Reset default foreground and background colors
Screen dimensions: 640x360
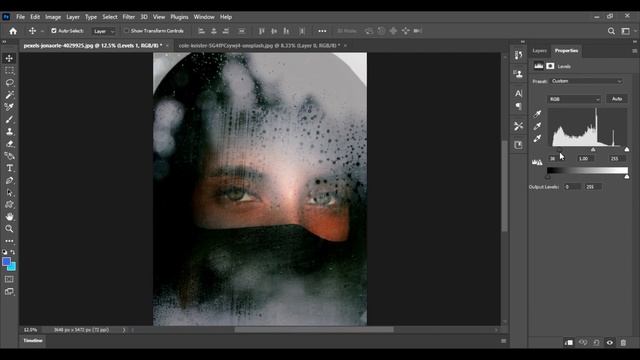coord(4,252)
